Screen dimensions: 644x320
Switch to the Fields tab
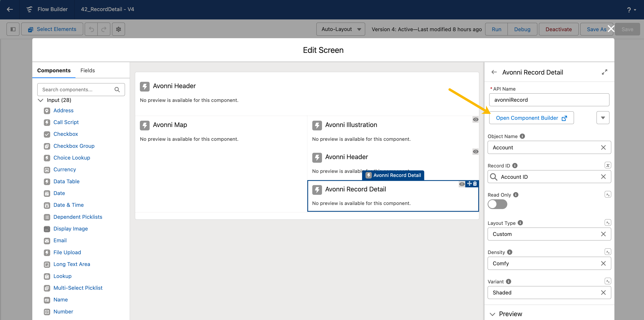coord(87,71)
